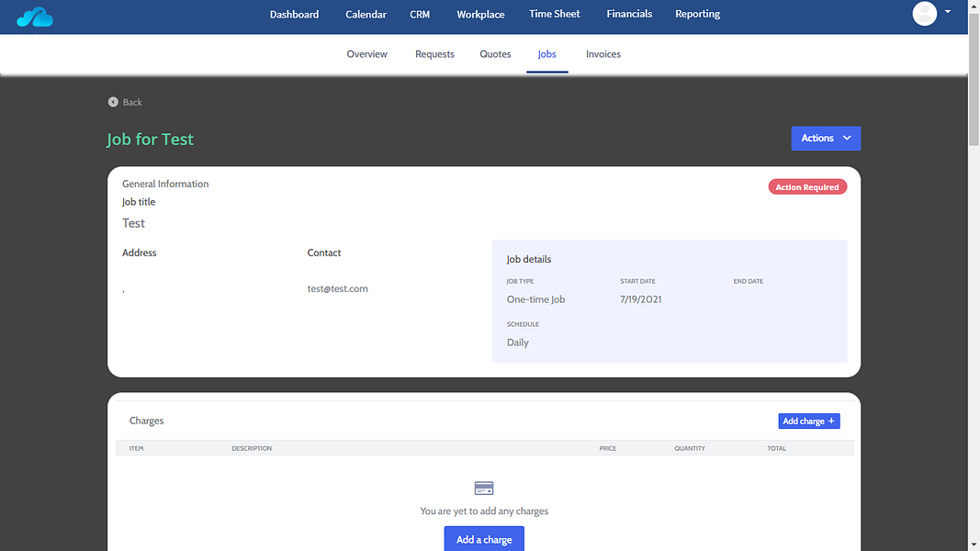Click the 7/19/2021 start date value
Screen dimensions: 980x551
click(x=640, y=299)
